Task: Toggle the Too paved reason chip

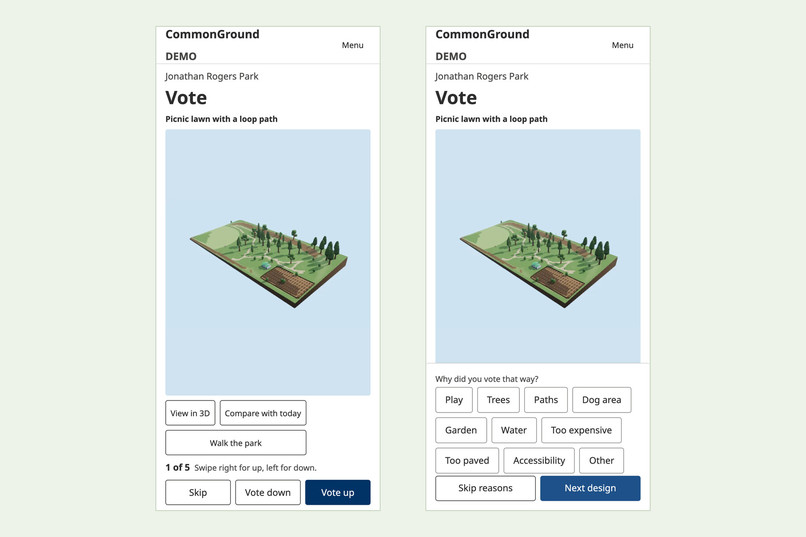Action: (467, 460)
